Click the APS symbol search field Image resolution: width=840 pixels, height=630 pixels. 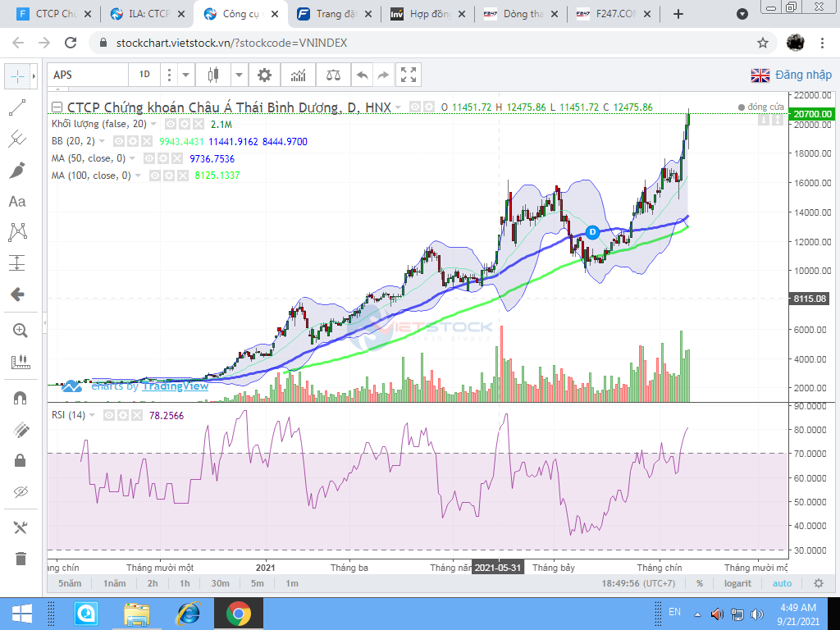tap(87, 75)
